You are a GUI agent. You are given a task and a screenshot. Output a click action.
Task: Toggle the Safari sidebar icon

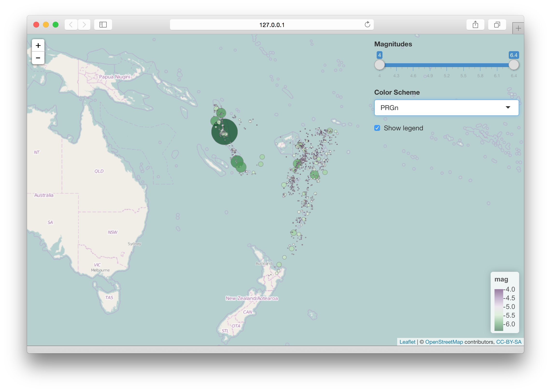(103, 24)
